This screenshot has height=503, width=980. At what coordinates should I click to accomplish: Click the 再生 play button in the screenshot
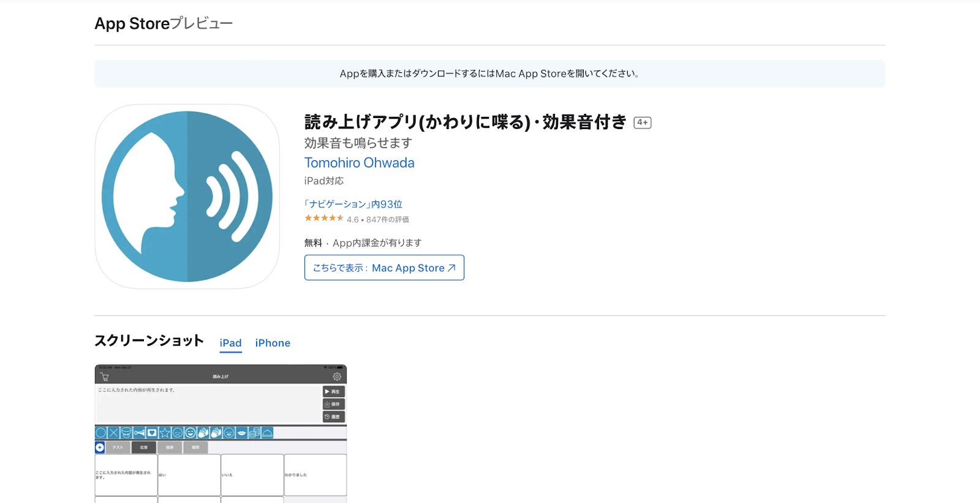pyautogui.click(x=334, y=392)
